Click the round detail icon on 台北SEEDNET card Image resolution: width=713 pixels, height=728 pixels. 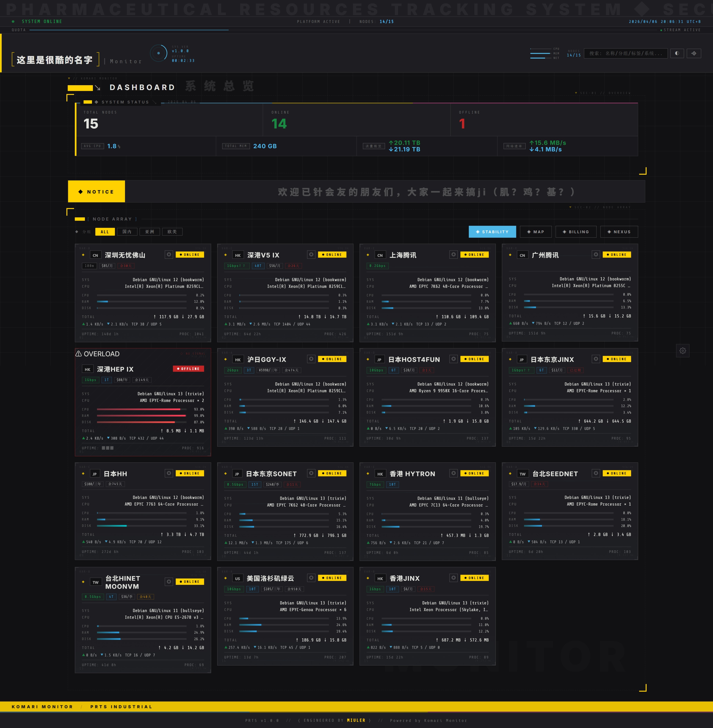click(x=596, y=473)
